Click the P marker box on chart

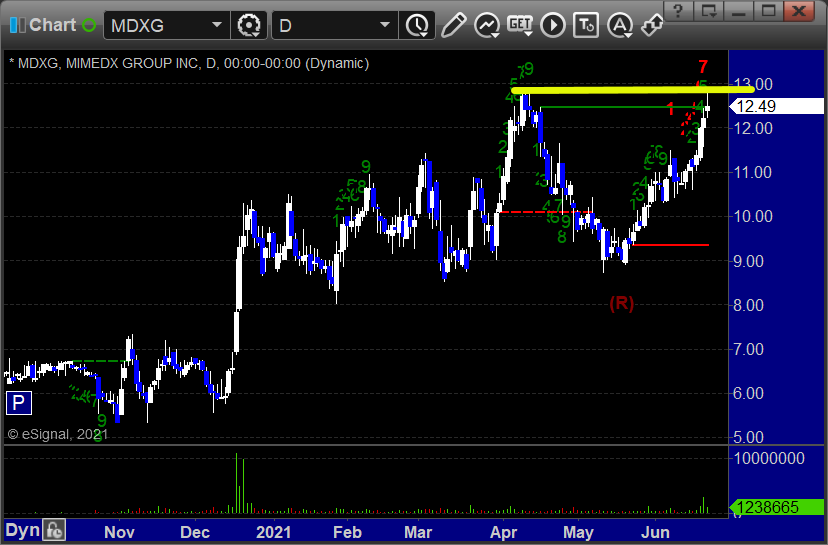pos(18,403)
